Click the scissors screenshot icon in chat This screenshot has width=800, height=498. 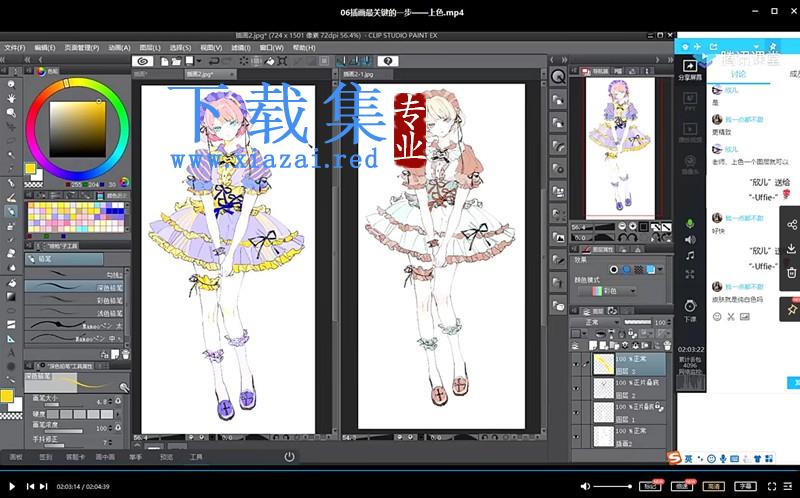[731, 317]
